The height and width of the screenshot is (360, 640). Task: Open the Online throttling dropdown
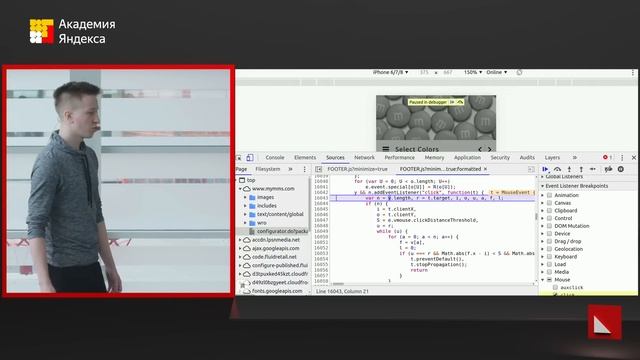click(497, 72)
